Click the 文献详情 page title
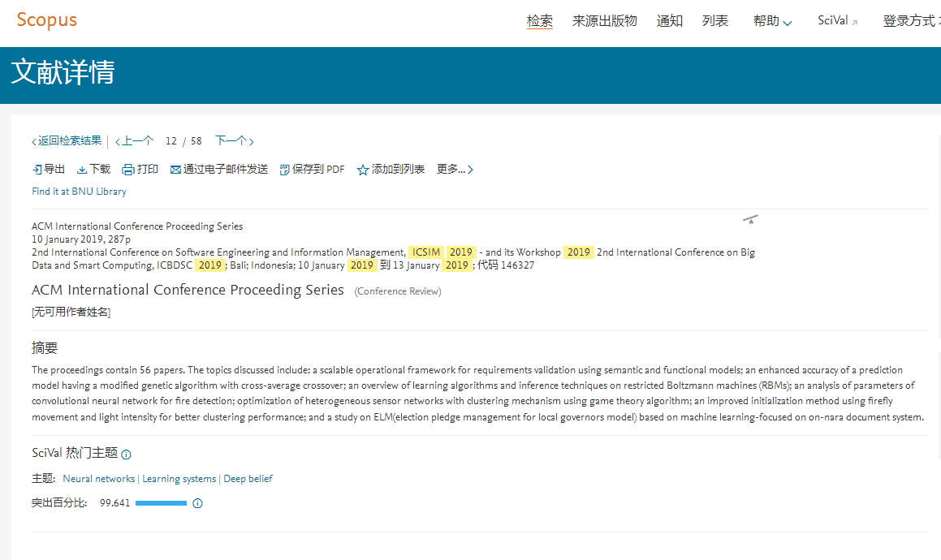Viewport: 941px width, 560px height. (63, 72)
